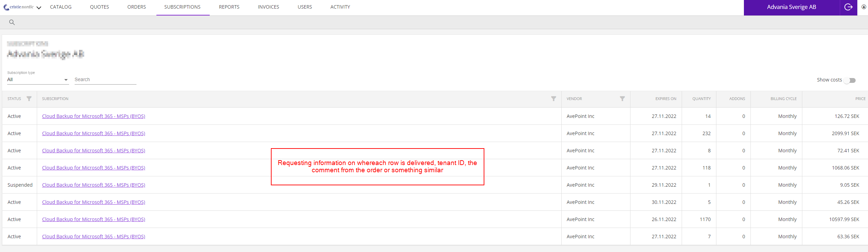Click the Suspended status cell
The width and height of the screenshot is (868, 252).
(20, 185)
